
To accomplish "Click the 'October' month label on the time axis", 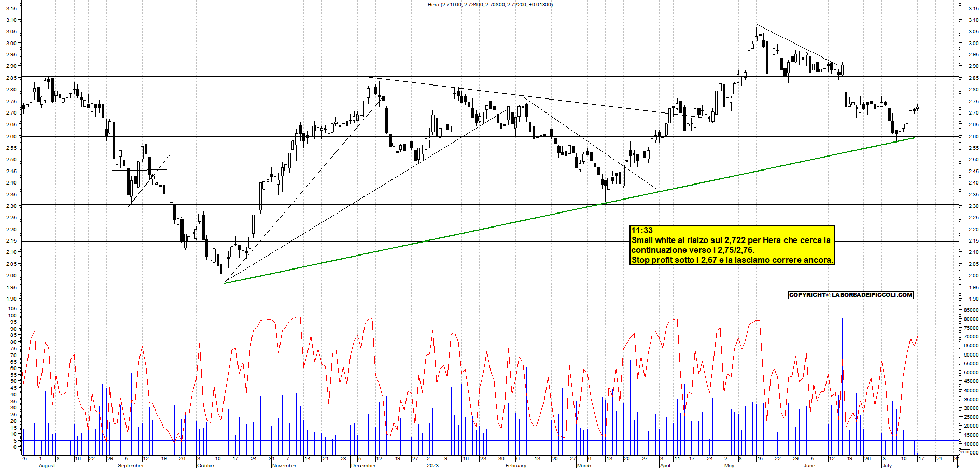I will [x=206, y=465].
